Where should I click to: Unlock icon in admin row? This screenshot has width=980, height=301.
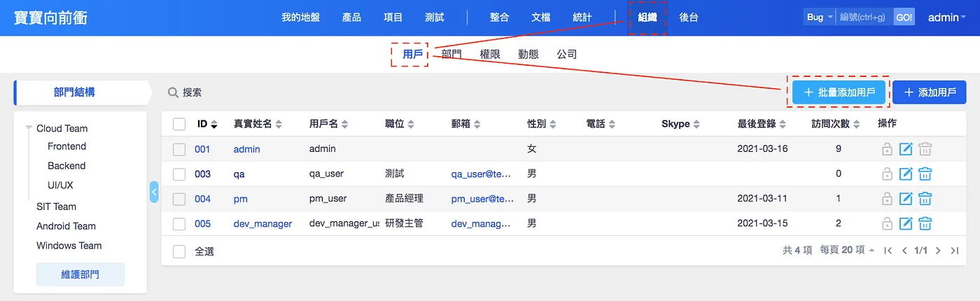(x=887, y=149)
